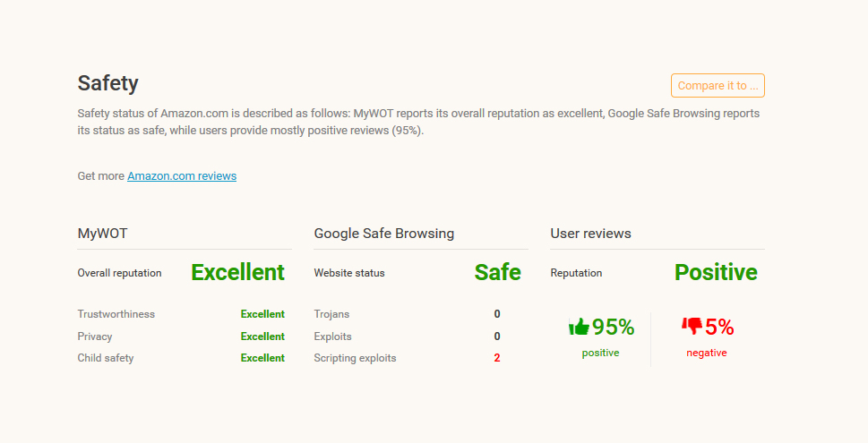Select the Google Safe Browsing heading
This screenshot has height=443, width=868.
(x=383, y=234)
